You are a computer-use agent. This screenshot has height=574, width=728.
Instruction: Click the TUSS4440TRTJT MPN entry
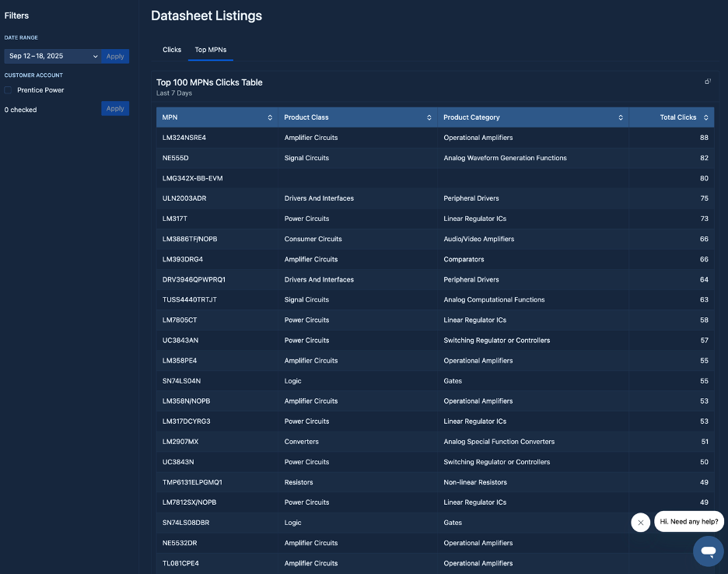[x=189, y=299]
